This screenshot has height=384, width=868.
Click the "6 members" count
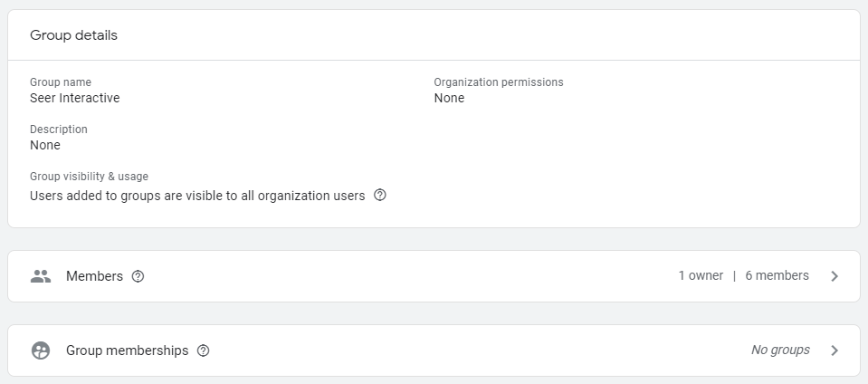click(x=777, y=275)
